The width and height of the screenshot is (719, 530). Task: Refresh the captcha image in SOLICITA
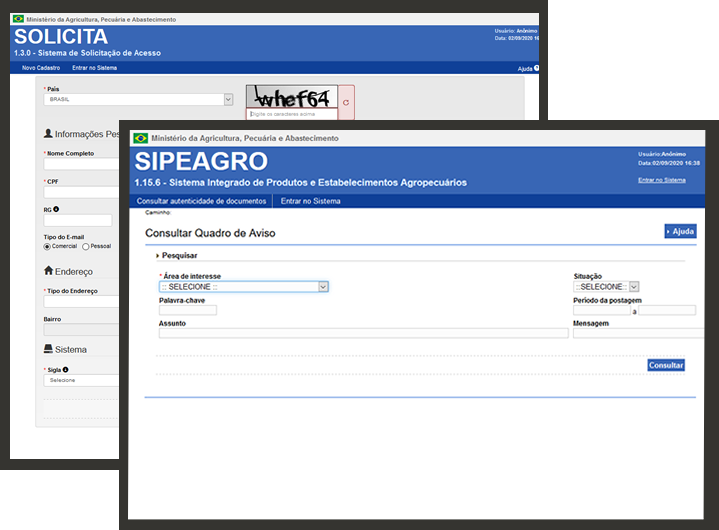click(346, 102)
